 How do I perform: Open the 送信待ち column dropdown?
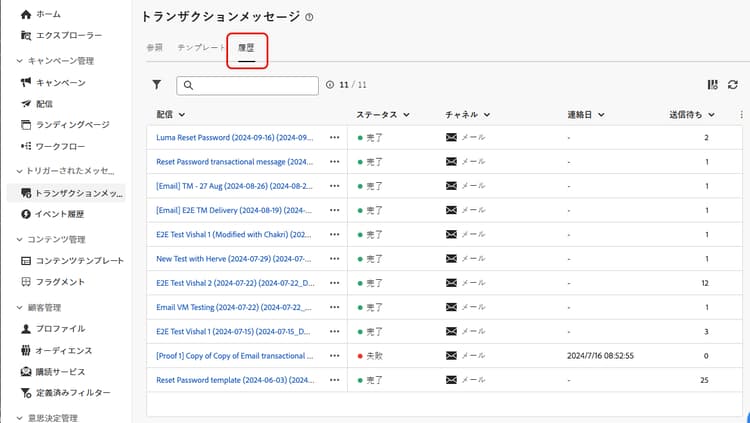coord(711,115)
